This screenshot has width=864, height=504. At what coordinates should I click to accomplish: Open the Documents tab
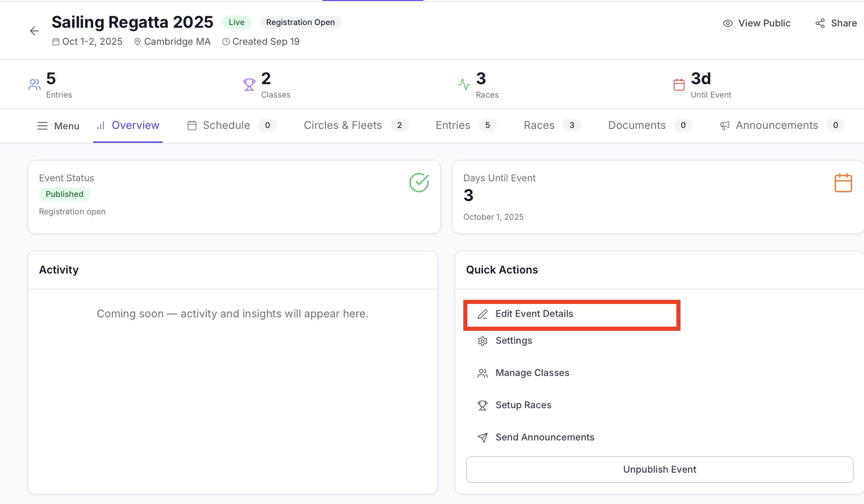pos(637,125)
